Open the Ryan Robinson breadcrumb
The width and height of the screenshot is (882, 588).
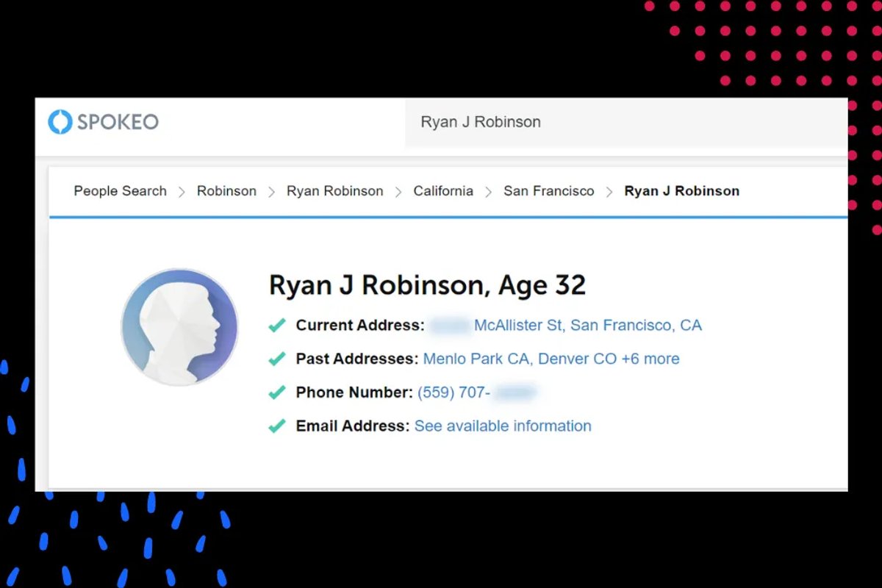[x=334, y=191]
